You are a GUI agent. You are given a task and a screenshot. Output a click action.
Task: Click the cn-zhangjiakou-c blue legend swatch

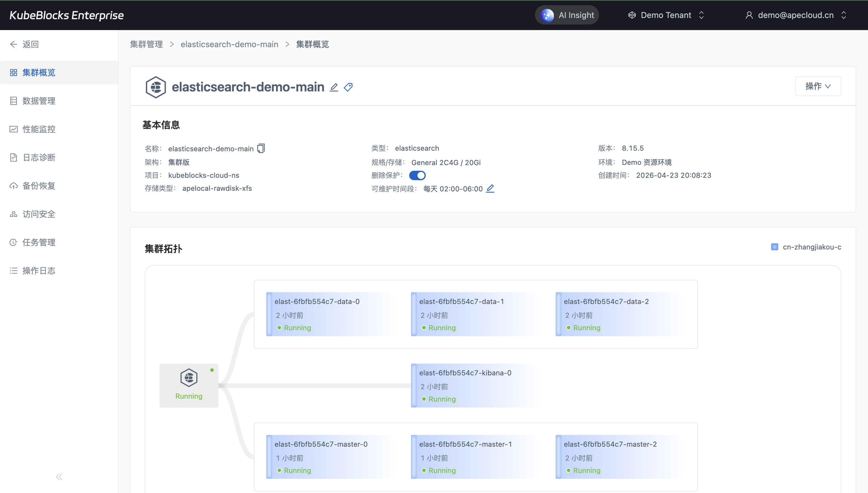tap(774, 247)
